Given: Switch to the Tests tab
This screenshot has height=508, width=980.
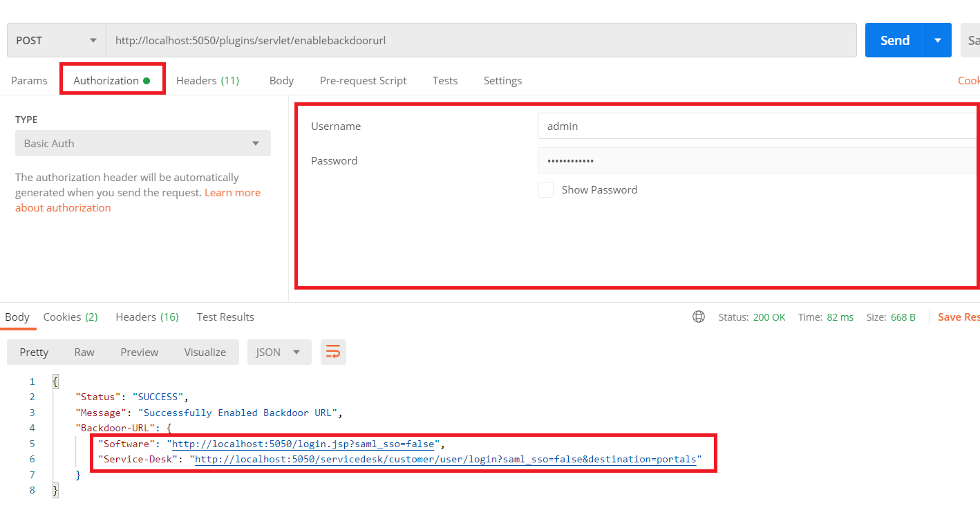Looking at the screenshot, I should [x=444, y=80].
